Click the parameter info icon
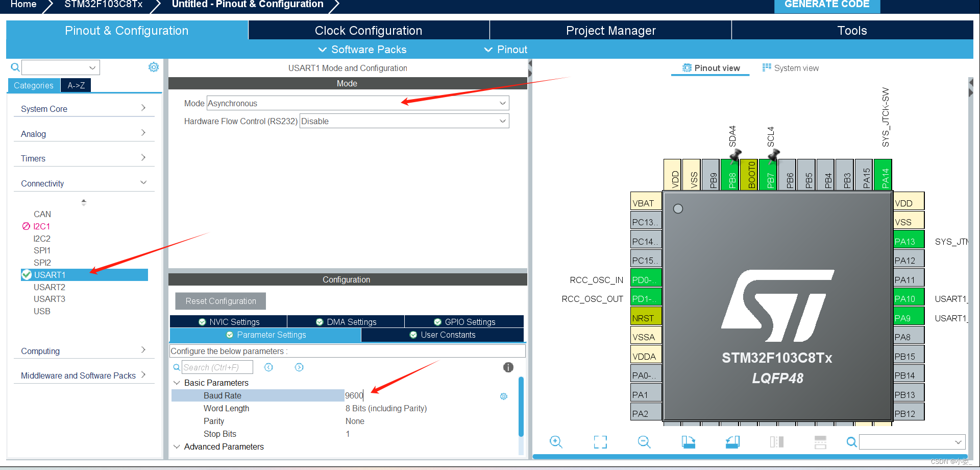This screenshot has width=980, height=470. tap(508, 367)
